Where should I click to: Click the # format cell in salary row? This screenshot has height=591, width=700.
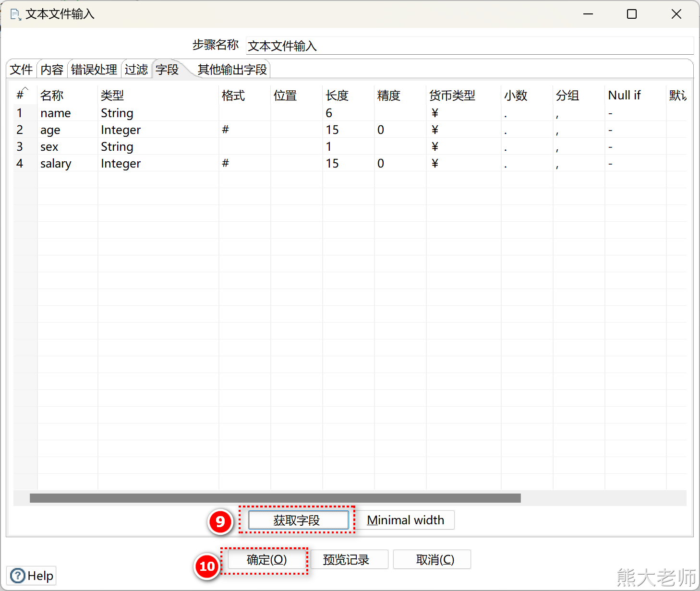[245, 163]
